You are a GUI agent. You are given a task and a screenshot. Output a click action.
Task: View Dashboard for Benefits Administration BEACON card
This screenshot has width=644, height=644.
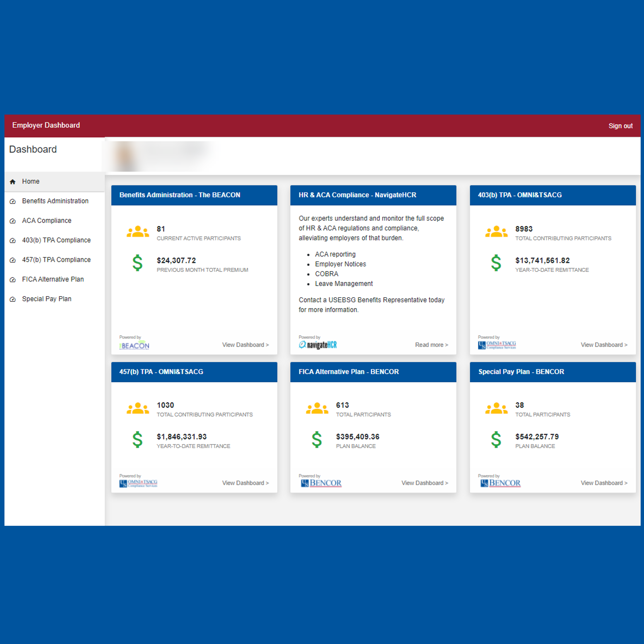coord(245,345)
